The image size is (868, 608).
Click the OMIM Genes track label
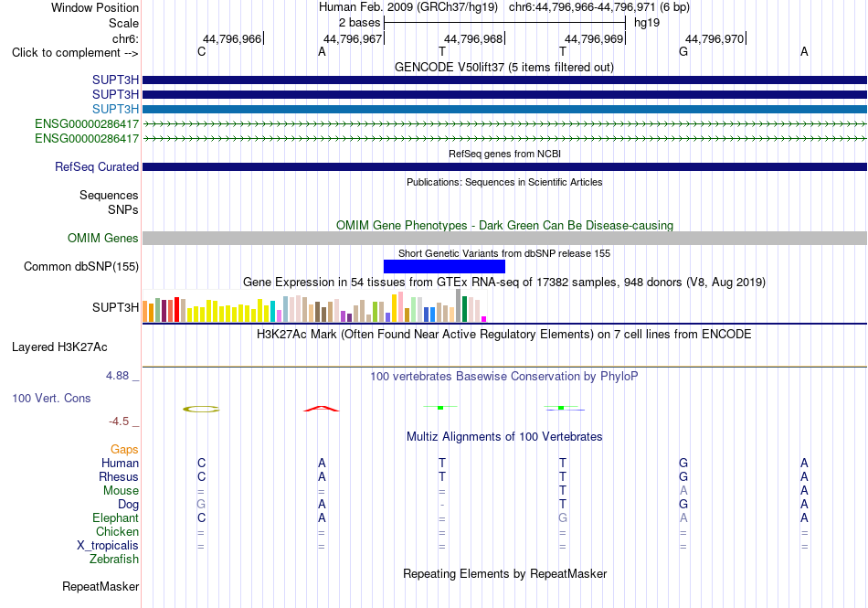[102, 238]
